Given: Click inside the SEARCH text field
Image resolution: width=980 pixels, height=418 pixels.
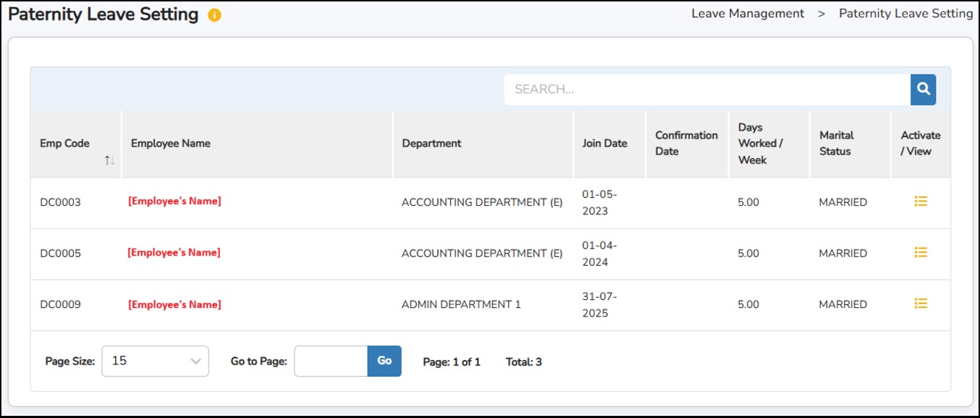Looking at the screenshot, I should (706, 89).
